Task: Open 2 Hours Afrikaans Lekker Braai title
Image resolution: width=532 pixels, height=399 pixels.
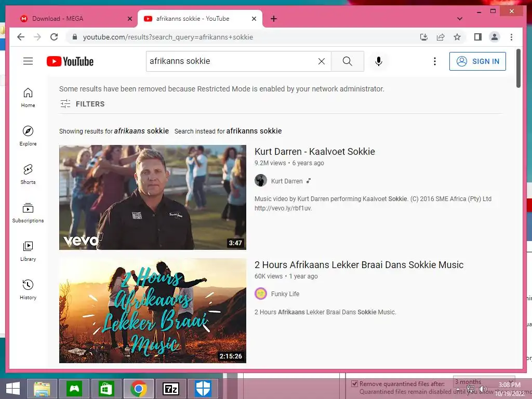Action: [359, 264]
